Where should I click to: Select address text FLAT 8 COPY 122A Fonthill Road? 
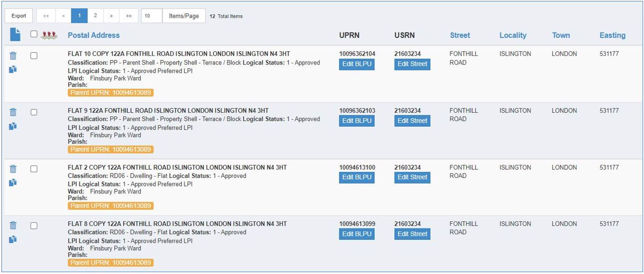(177, 224)
